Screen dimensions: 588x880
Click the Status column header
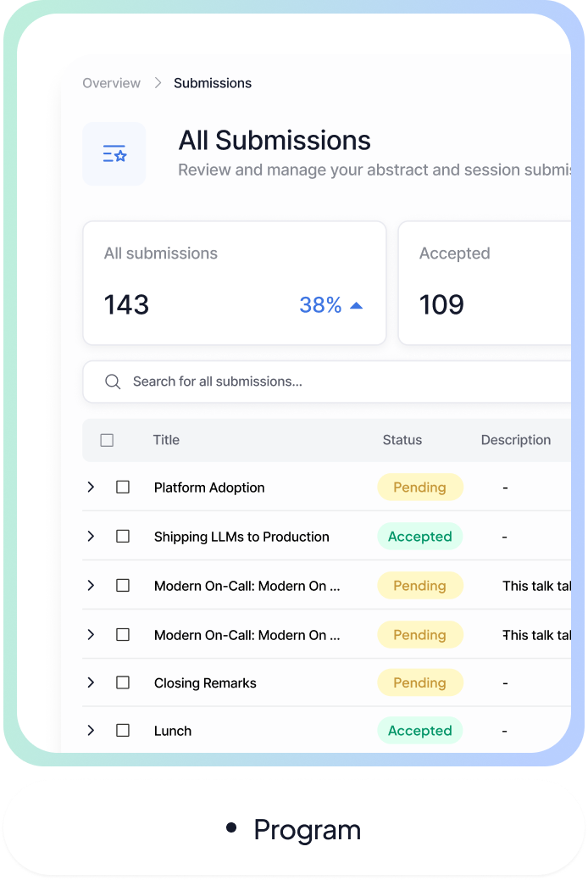(x=402, y=440)
